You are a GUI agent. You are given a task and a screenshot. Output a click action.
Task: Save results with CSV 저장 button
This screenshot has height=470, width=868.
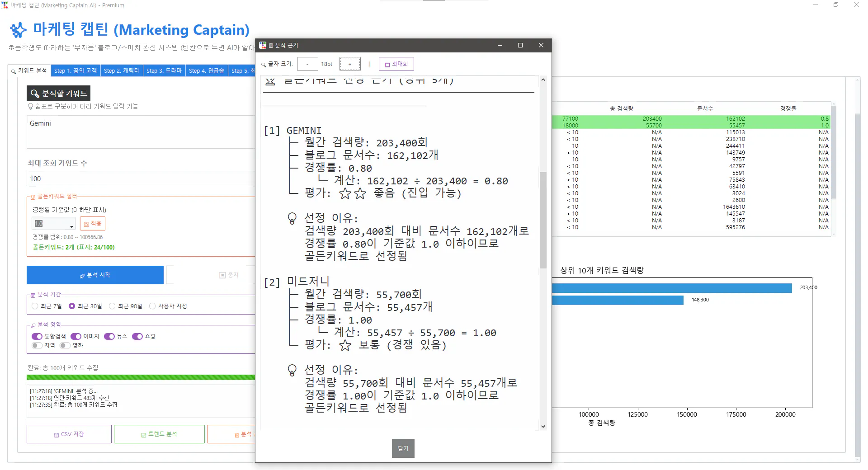[69, 434]
